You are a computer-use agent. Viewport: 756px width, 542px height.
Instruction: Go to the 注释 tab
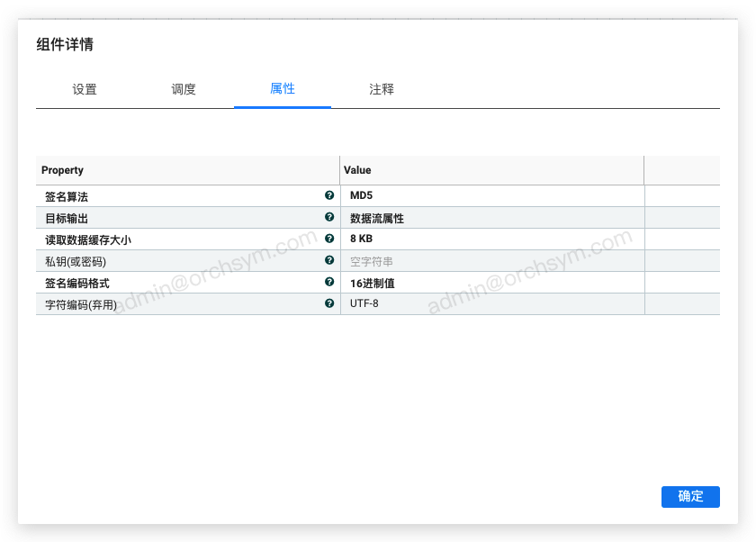point(382,89)
